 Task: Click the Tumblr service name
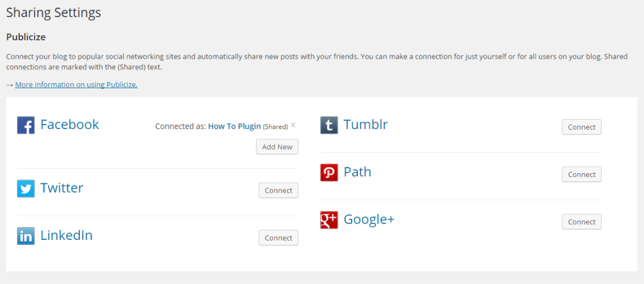pyautogui.click(x=365, y=124)
